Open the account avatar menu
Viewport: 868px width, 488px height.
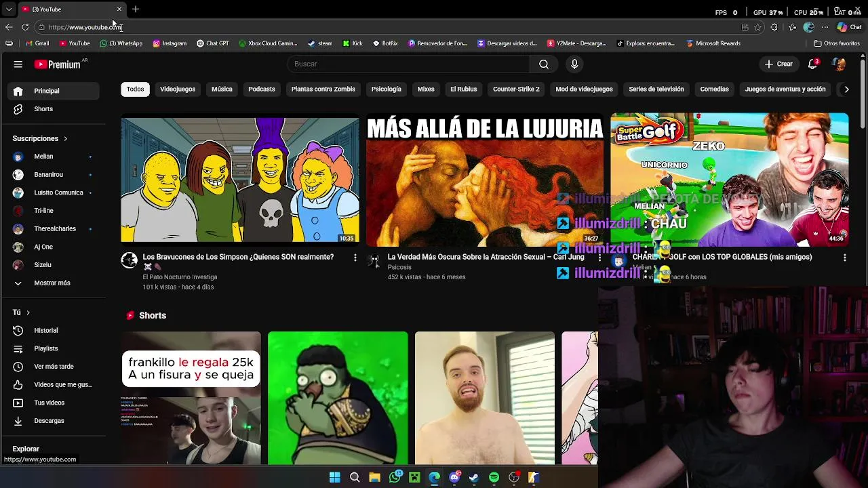pyautogui.click(x=839, y=64)
